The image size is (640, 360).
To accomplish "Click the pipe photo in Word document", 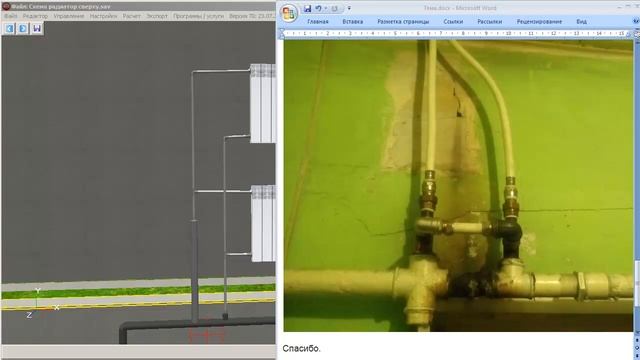I will click(x=458, y=186).
